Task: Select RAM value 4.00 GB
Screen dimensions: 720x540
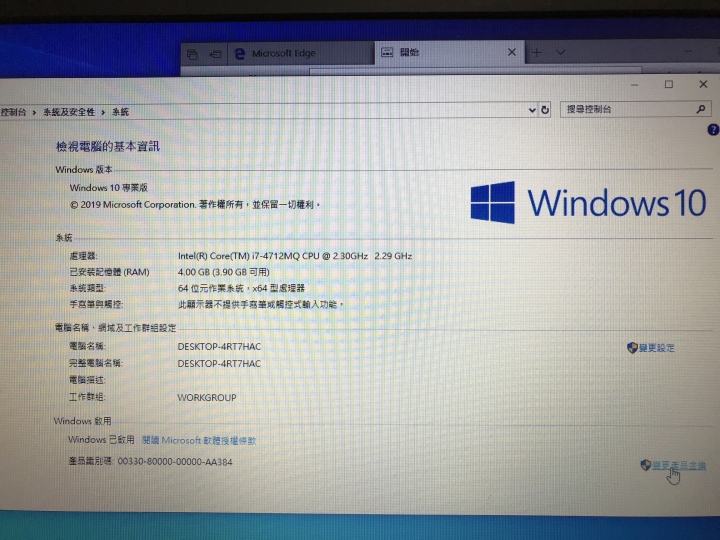Action: [x=224, y=272]
